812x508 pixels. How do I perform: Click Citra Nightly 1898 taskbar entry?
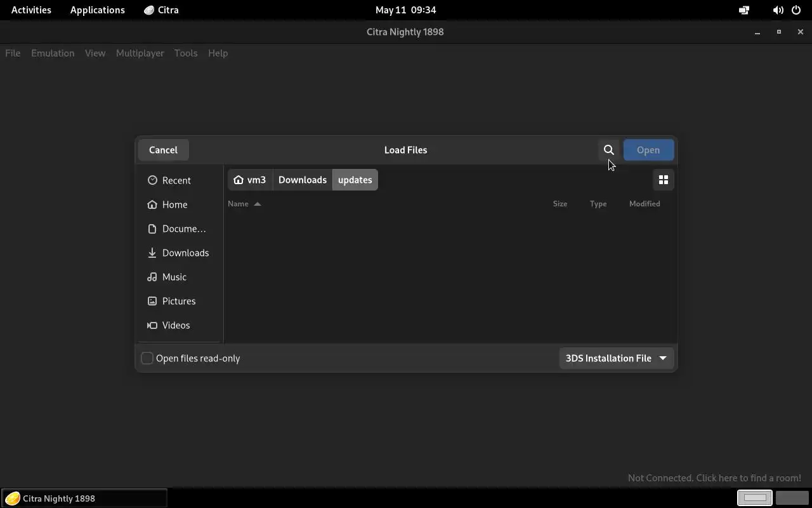(84, 498)
